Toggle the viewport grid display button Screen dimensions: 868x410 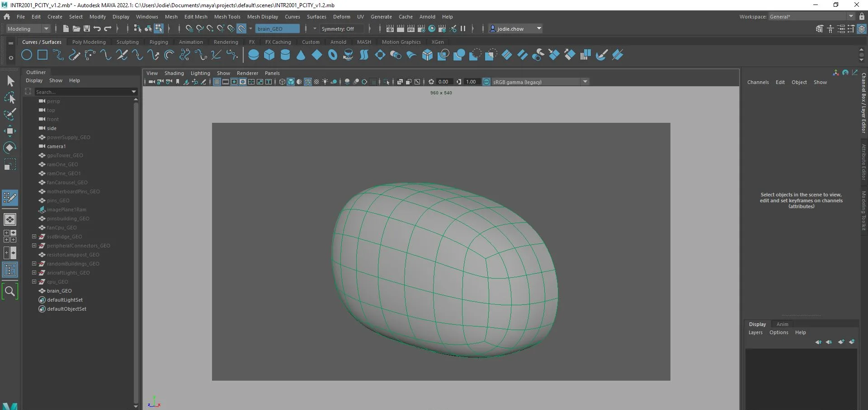pos(217,82)
